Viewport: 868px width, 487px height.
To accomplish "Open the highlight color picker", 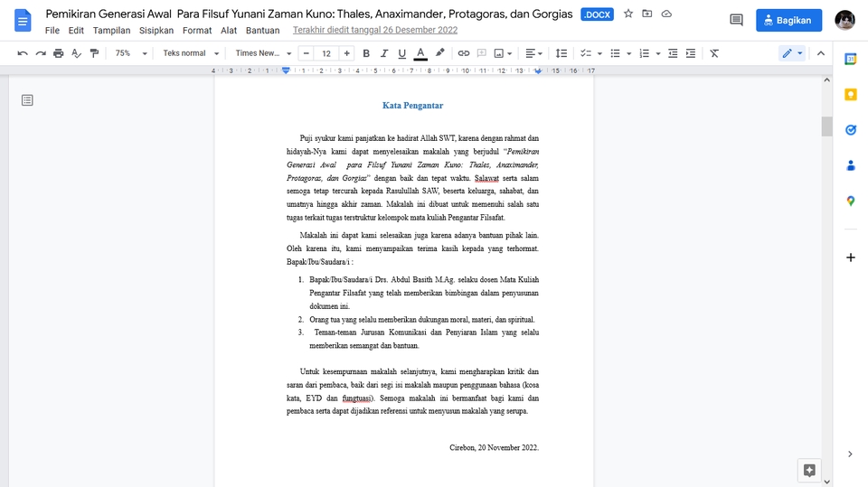I will tap(439, 53).
